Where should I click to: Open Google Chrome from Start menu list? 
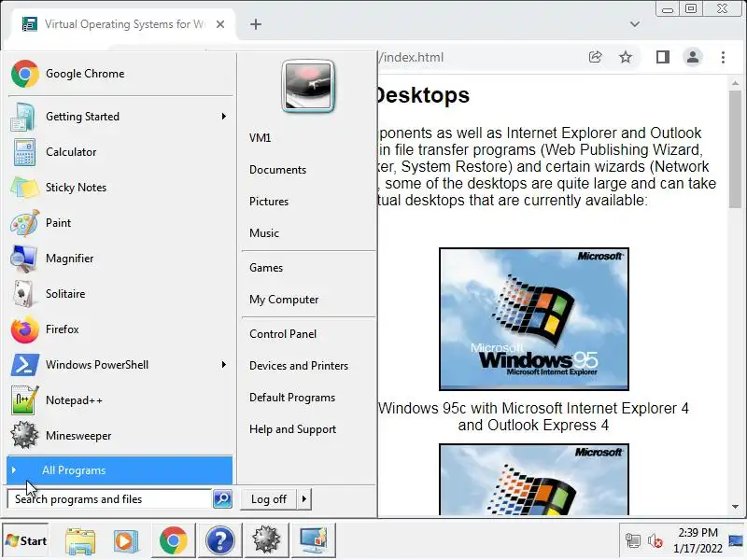point(120,74)
